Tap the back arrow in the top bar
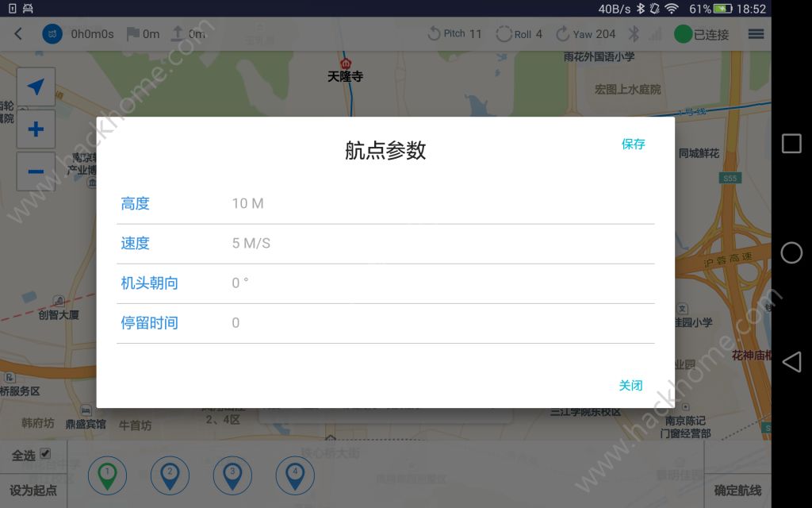Screen dimensions: 812x508 [18, 34]
